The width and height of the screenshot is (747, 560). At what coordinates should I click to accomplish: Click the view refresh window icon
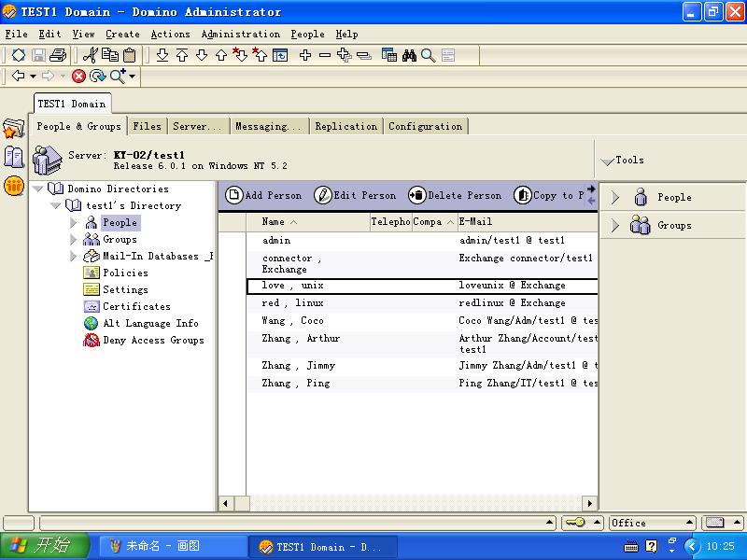(280, 55)
